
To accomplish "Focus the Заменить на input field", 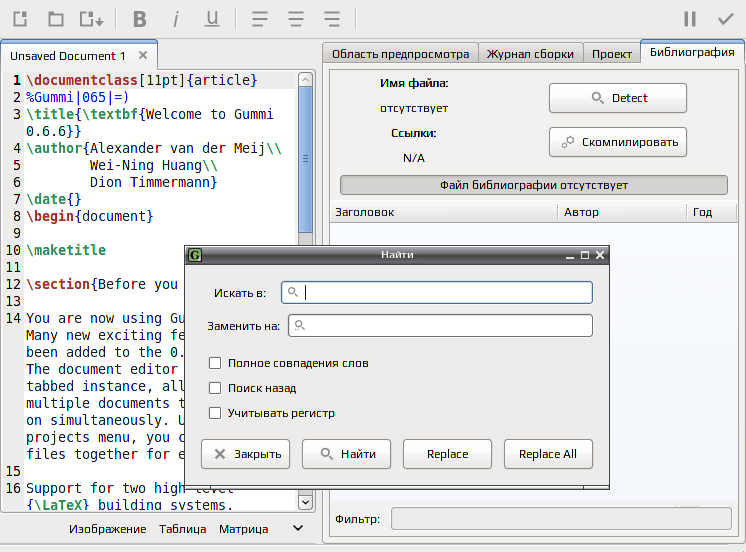I will [x=440, y=325].
